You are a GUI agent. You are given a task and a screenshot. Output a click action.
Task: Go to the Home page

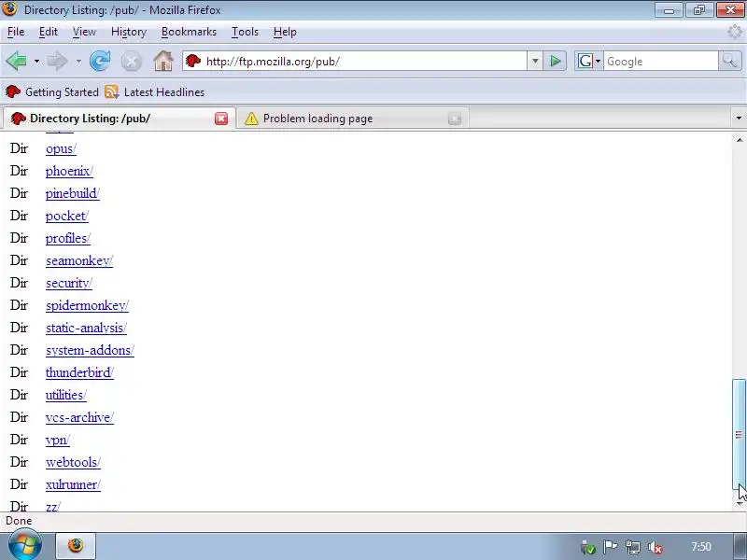tap(162, 61)
